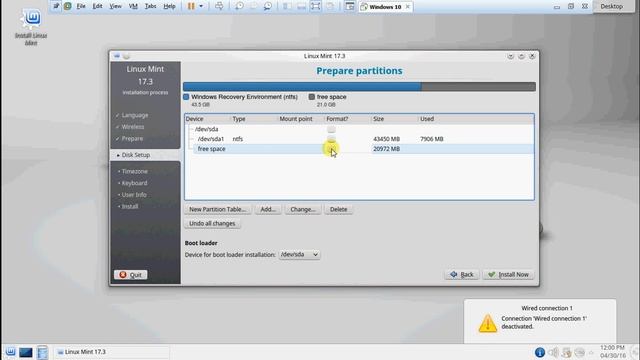Click the send Ctrl+Alt+Del toolbar icon
640x360 pixels.
[x=219, y=6]
